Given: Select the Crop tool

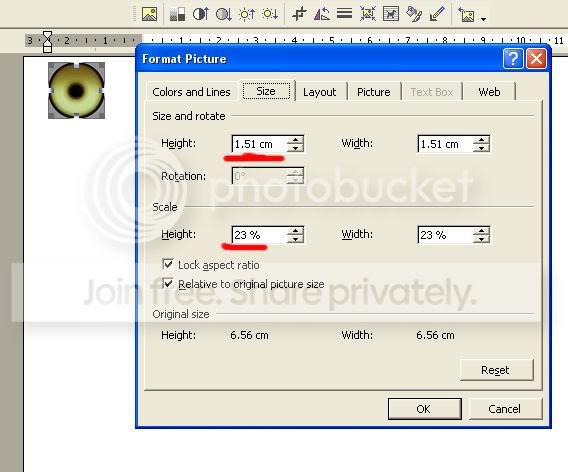Looking at the screenshot, I should pos(299,14).
